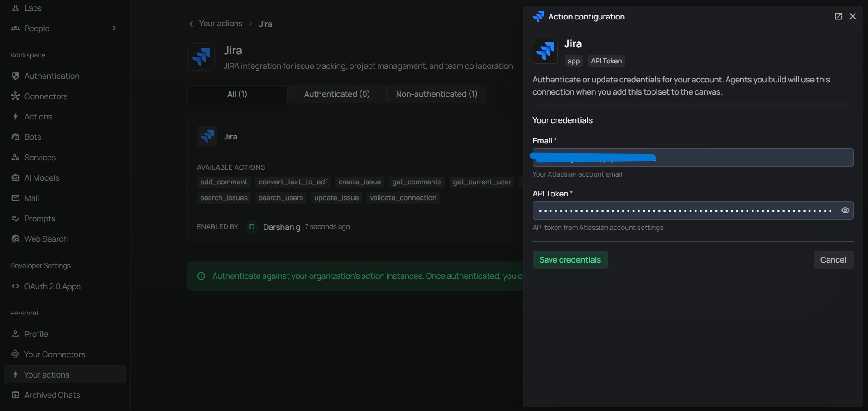Click the Your actions lightning icon
This screenshot has width=868, height=411.
point(15,374)
